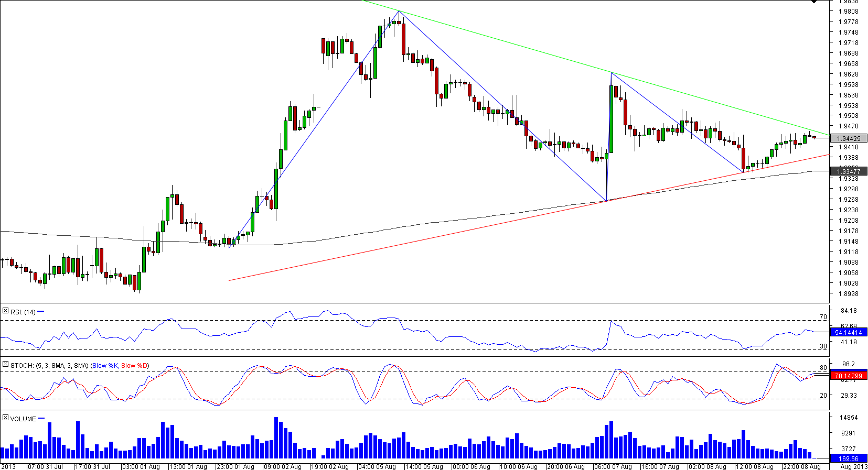This screenshot has width=868, height=470.
Task: Click the 06:00 07 Aug time label
Action: pyautogui.click(x=613, y=466)
